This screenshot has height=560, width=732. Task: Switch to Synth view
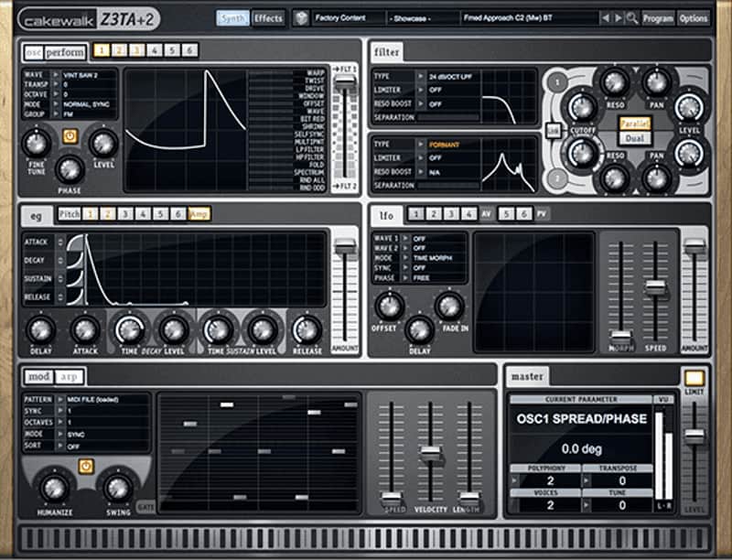pyautogui.click(x=232, y=18)
